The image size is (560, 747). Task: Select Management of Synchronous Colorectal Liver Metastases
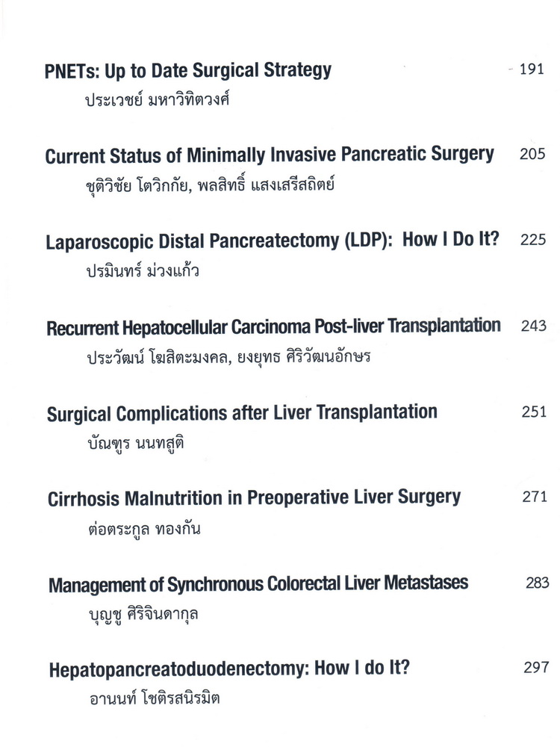pyautogui.click(x=258, y=584)
